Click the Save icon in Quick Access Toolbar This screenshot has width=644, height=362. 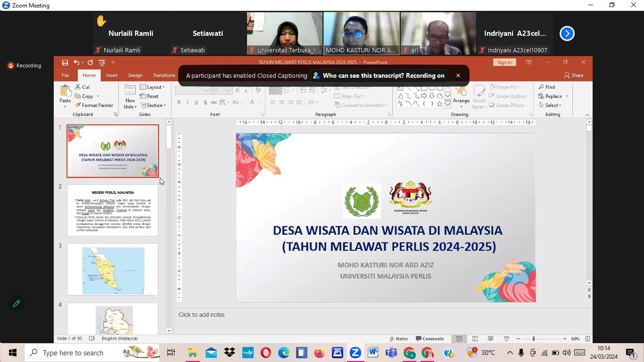(66, 62)
